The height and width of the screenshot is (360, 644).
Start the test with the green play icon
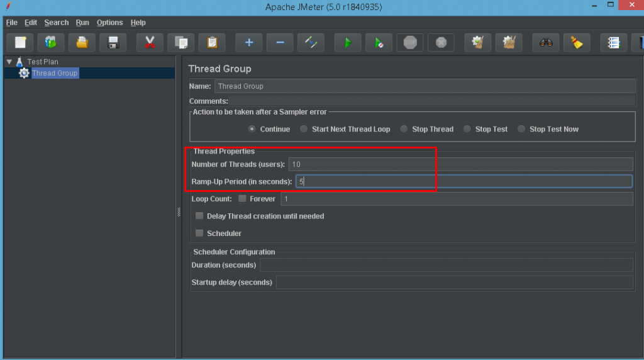coord(348,42)
